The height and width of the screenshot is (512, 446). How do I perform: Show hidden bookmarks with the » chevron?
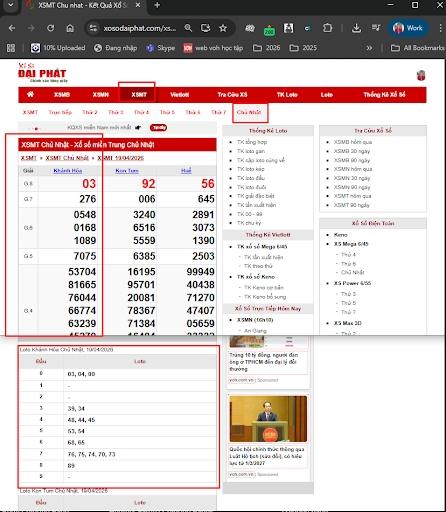369,48
